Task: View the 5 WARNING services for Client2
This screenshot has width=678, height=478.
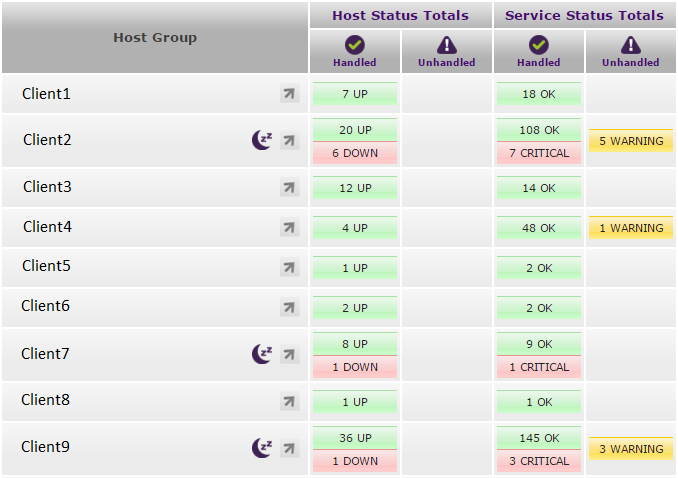Action: (631, 141)
